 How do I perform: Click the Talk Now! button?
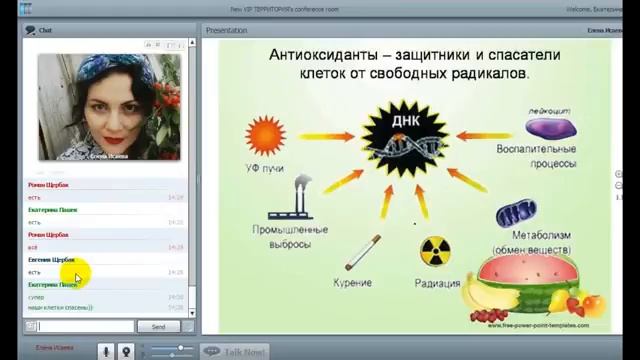tap(235, 351)
